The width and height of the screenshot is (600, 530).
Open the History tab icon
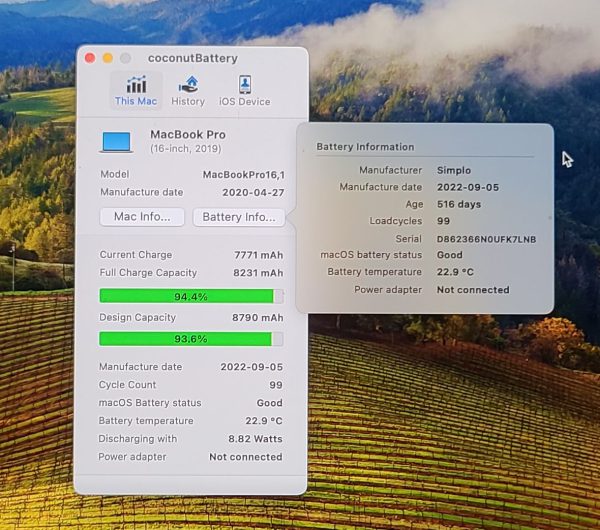pyautogui.click(x=188, y=84)
